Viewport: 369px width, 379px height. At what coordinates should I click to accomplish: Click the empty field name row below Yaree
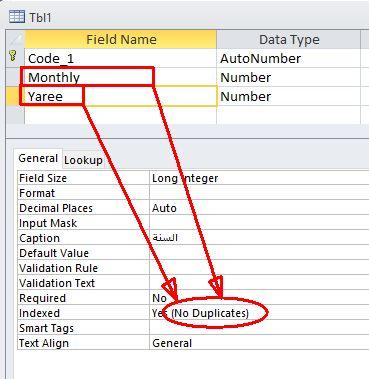pos(121,115)
